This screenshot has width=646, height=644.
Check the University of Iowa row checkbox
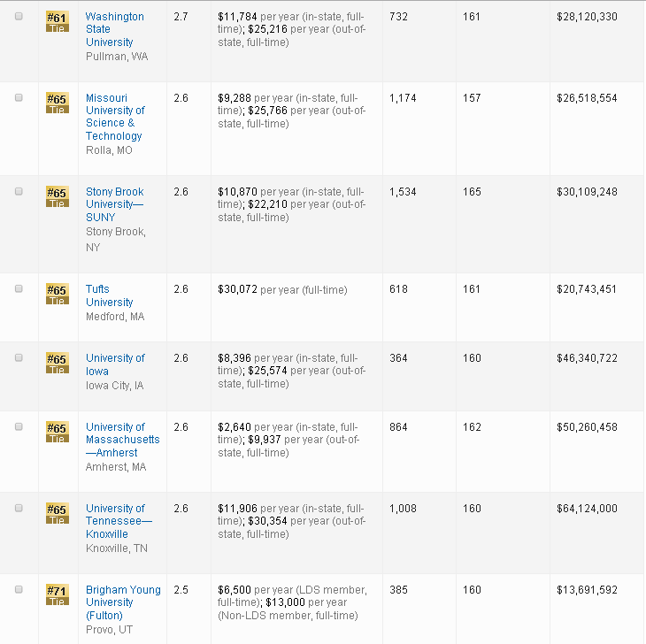tap(19, 358)
